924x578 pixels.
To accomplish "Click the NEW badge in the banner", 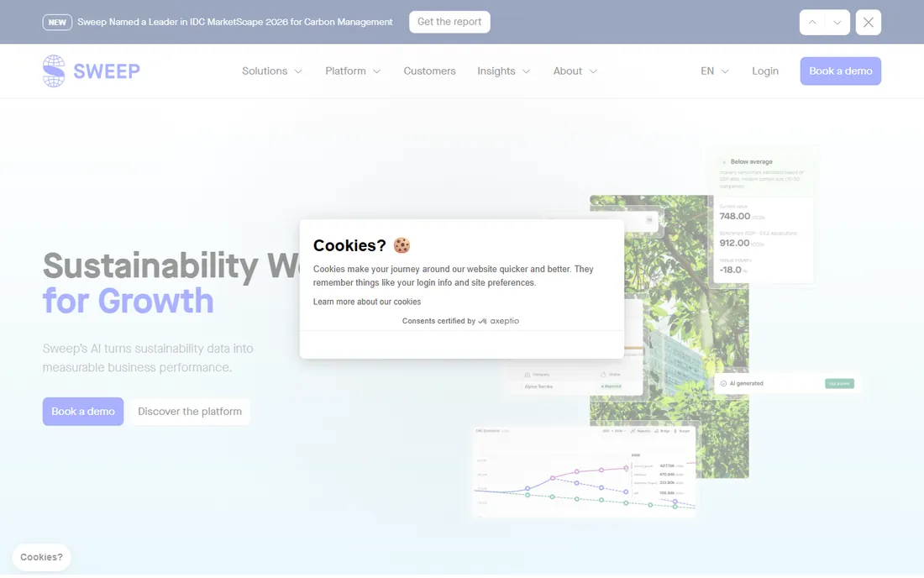I will [x=57, y=23].
